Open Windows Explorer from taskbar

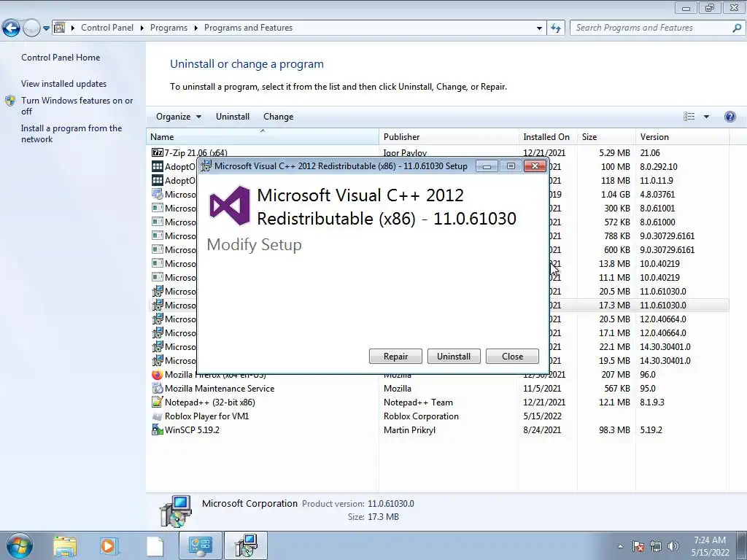(x=65, y=546)
